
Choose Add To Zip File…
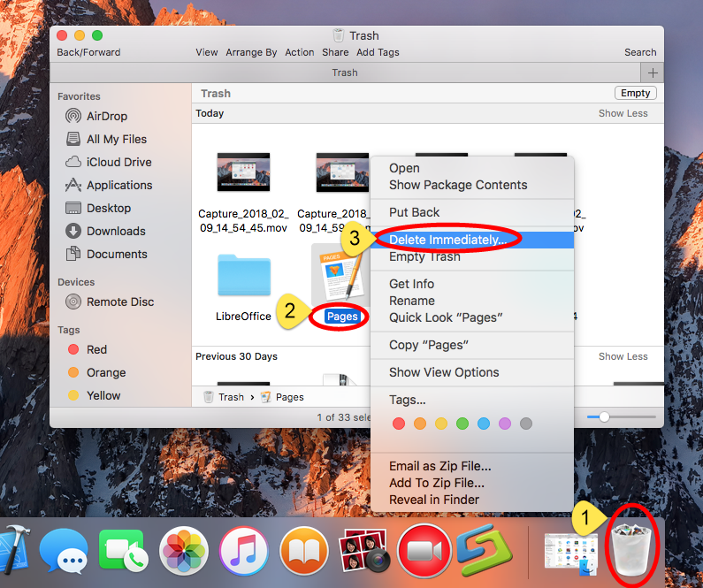tap(436, 483)
